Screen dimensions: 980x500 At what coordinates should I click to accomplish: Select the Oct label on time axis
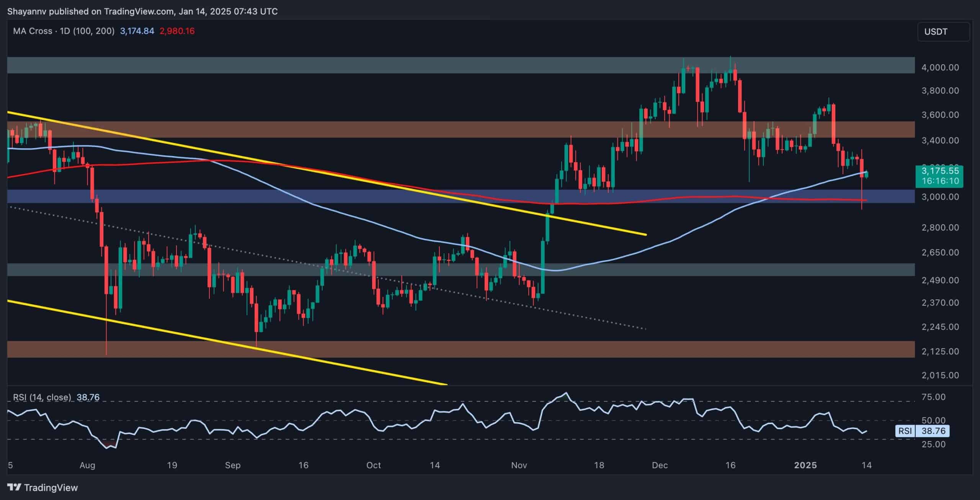click(x=374, y=465)
